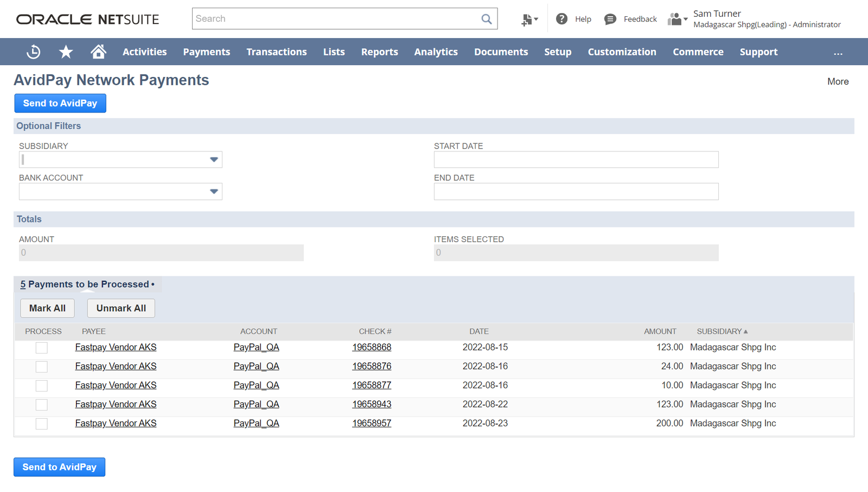Click the Amount column header
868x492 pixels.
[660, 331]
